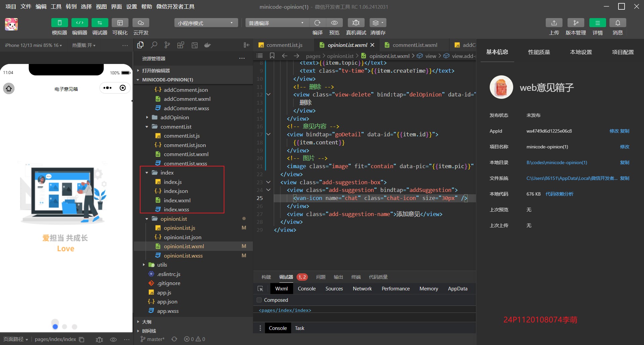Switch to Network devtools tab

click(x=362, y=288)
